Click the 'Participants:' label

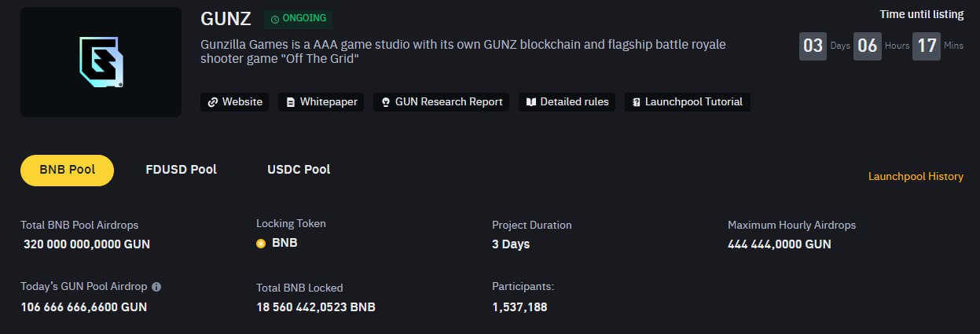pos(523,287)
